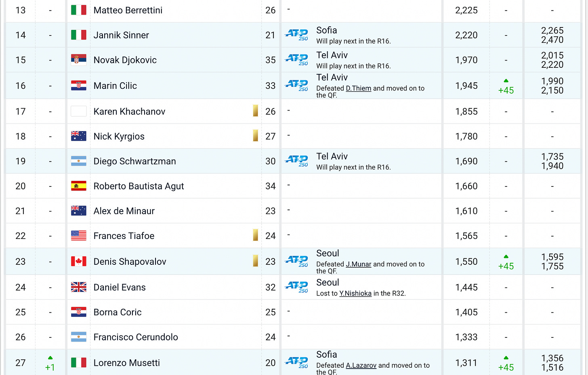588x375 pixels.
Task: Click Canadian flag beside Denis Shapovalov
Action: click(x=78, y=262)
